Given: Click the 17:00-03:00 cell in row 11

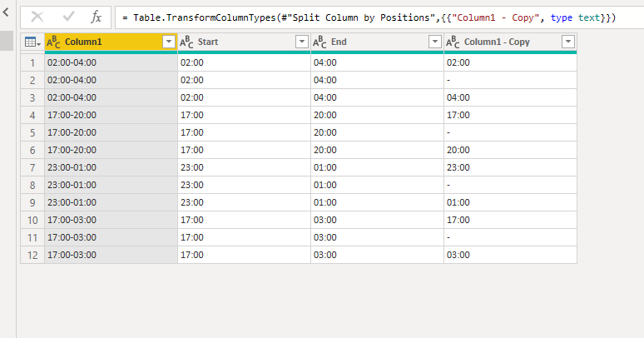Looking at the screenshot, I should click(111, 237).
